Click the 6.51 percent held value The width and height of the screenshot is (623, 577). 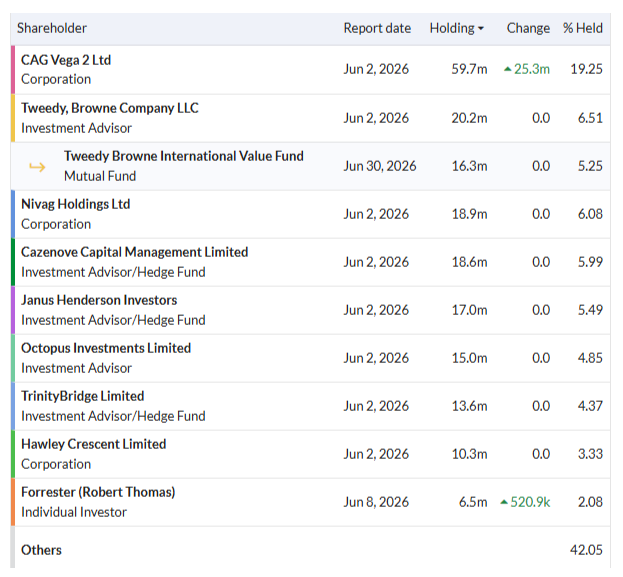point(590,118)
